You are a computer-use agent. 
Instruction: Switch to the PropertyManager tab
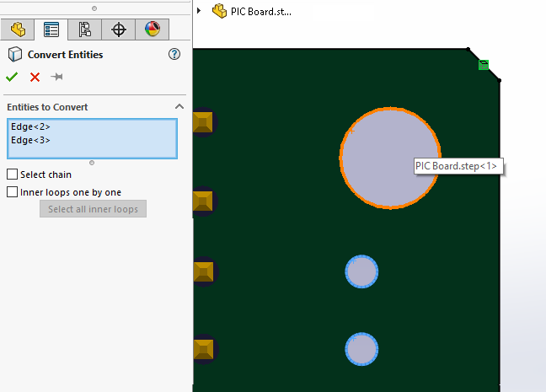(51, 30)
